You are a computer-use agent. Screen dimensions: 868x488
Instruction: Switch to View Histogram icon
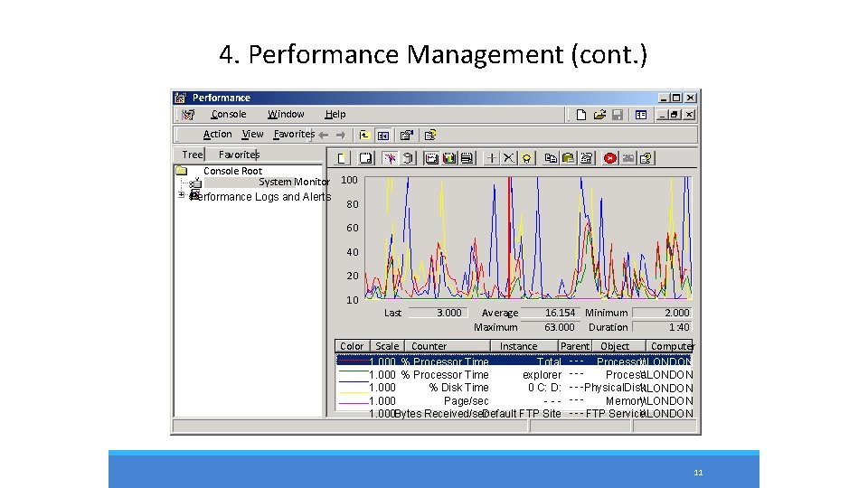click(x=449, y=158)
